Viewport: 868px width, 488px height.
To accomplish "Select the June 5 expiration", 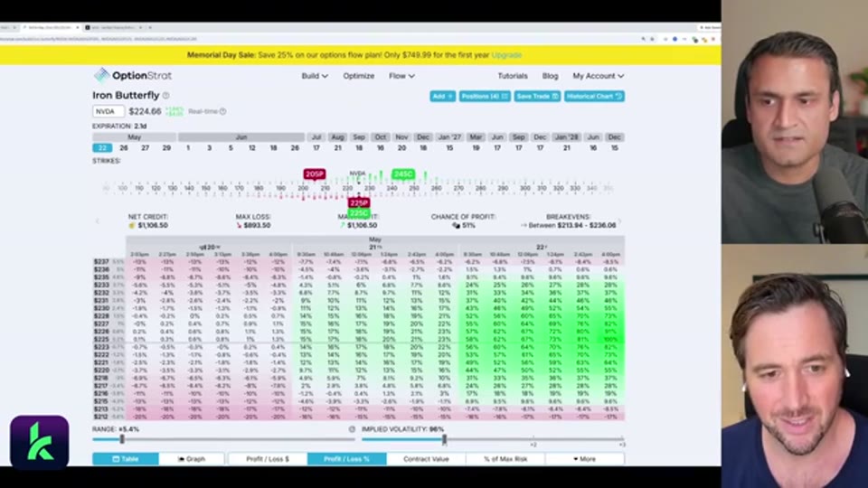I will point(231,147).
